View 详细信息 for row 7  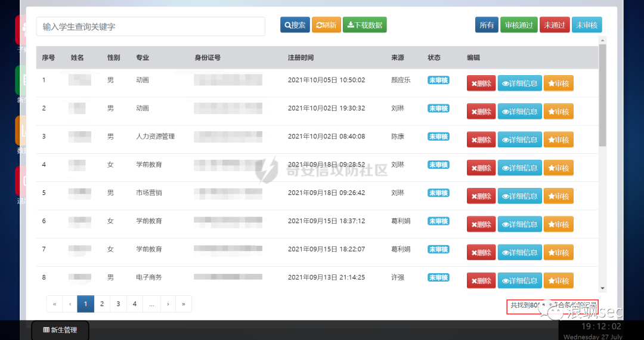point(519,252)
